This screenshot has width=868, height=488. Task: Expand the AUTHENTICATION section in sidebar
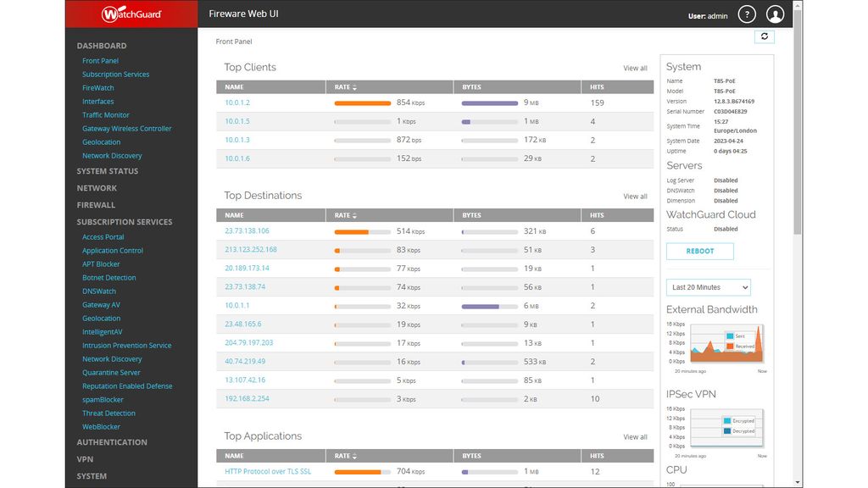tap(111, 441)
